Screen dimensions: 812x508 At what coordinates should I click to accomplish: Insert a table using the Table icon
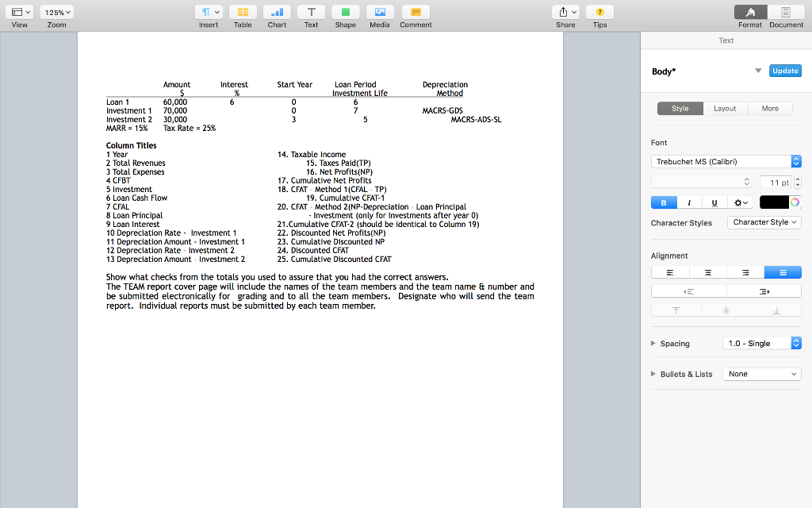pos(242,13)
